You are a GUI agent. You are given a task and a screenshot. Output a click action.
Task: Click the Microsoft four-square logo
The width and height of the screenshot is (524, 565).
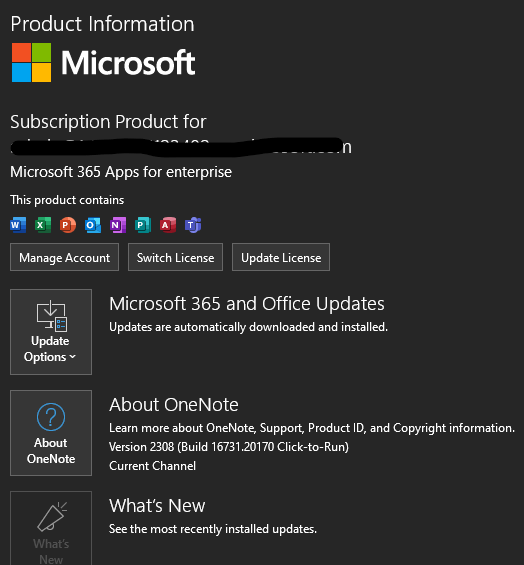31,62
